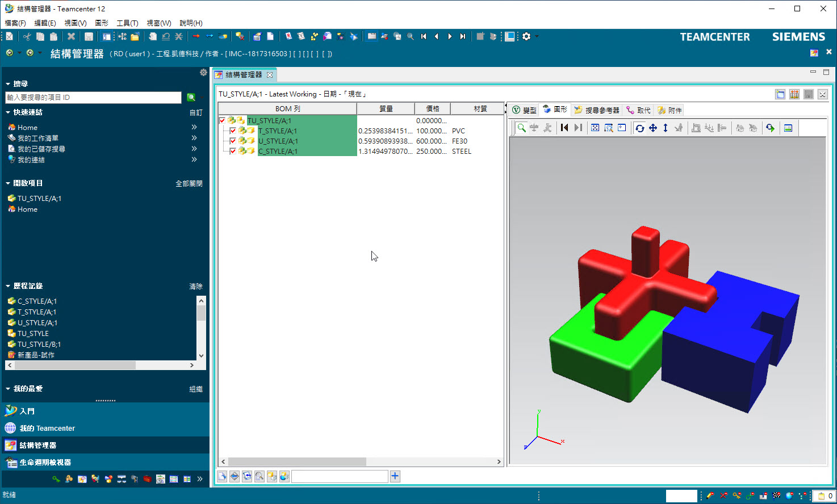Switch to the 搜尋參考器 tab
Viewport: 837px width, 504px height.
tap(597, 110)
